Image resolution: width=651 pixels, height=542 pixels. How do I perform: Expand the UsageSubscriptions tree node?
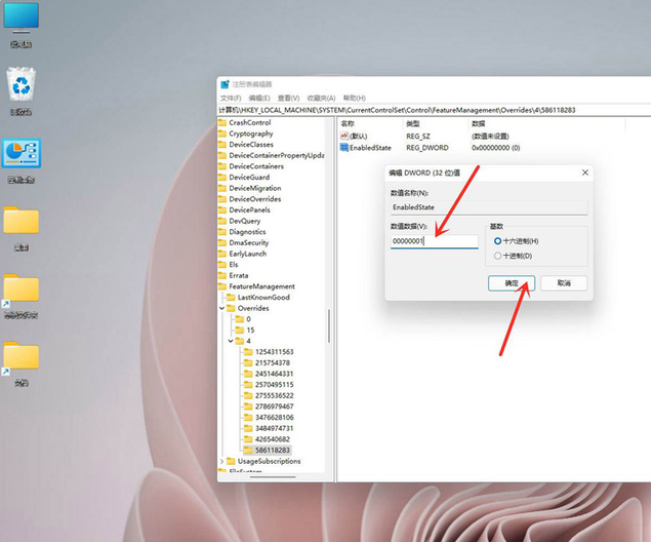tap(222, 461)
